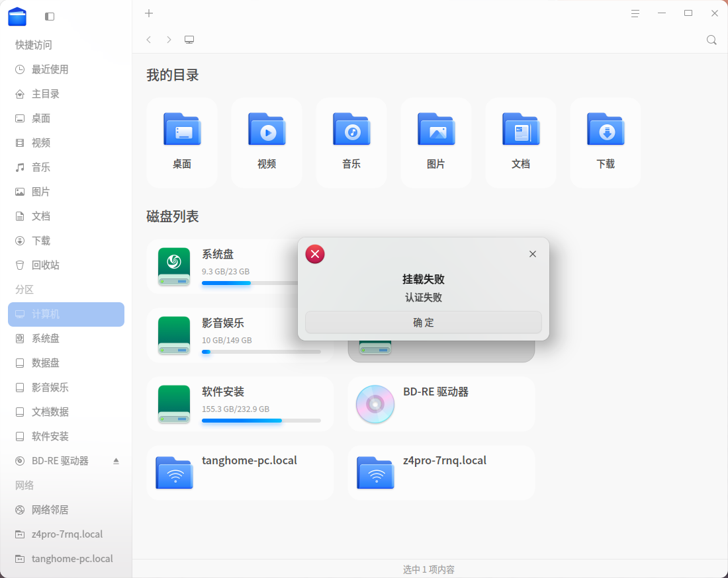This screenshot has height=578, width=728.
Task: Close the 挂载失败 dialog with X
Action: (533, 254)
